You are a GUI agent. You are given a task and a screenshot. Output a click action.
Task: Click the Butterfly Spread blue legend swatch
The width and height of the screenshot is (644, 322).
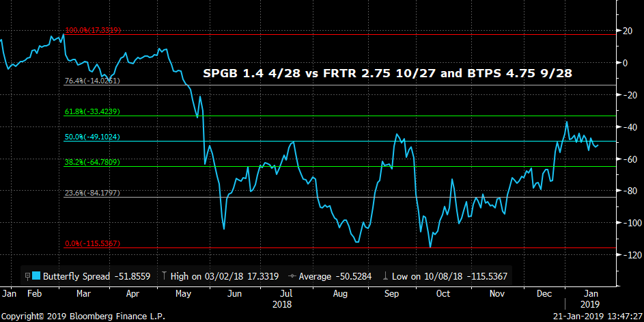pos(36,276)
